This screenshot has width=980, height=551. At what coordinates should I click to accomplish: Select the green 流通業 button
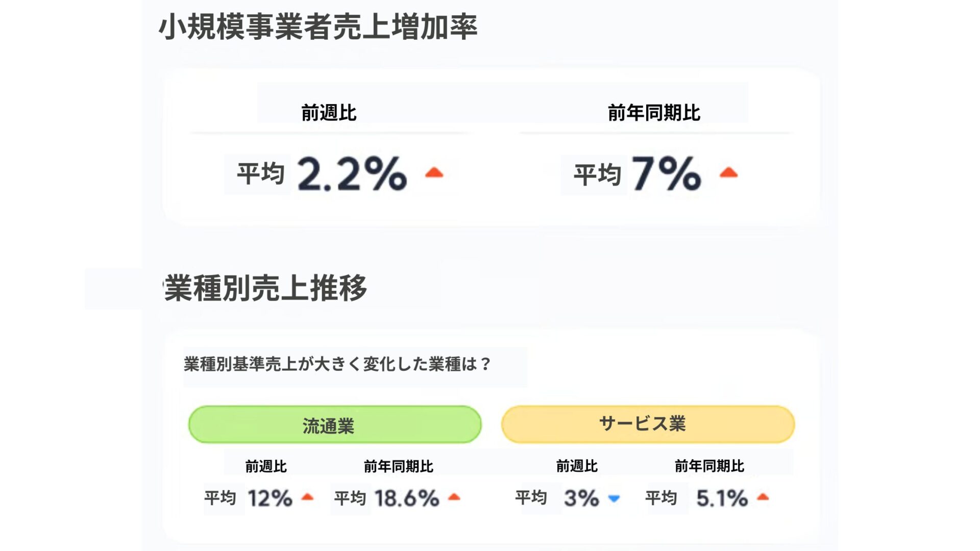tap(335, 424)
